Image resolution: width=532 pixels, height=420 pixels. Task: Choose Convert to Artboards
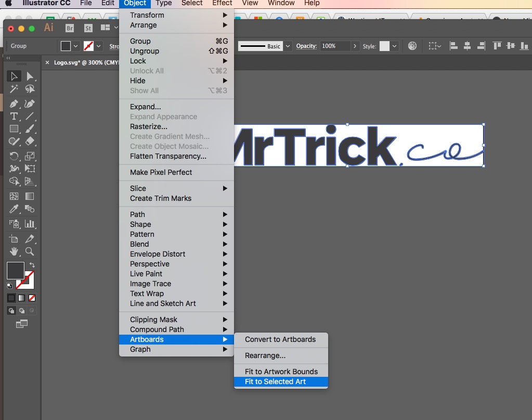click(x=281, y=339)
